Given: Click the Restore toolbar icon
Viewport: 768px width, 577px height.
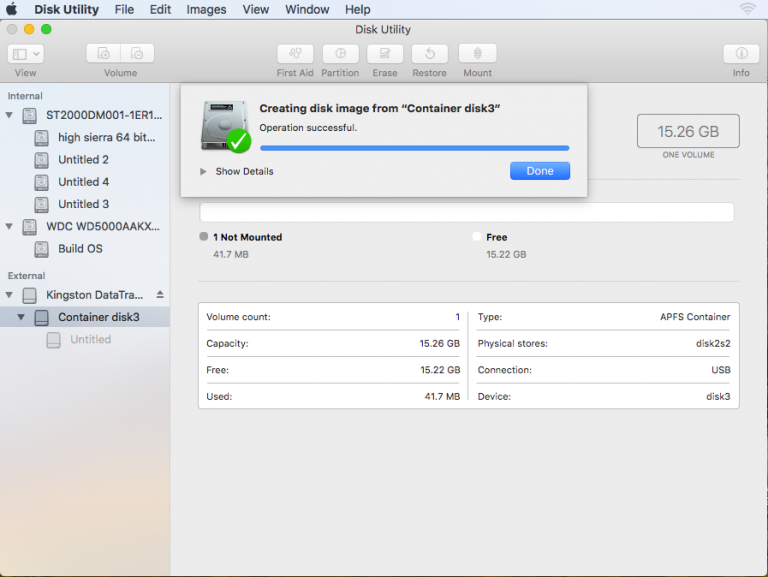Looking at the screenshot, I should [430, 53].
